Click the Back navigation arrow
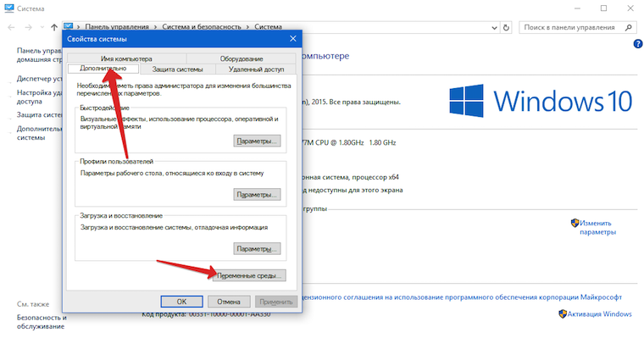 (x=11, y=27)
